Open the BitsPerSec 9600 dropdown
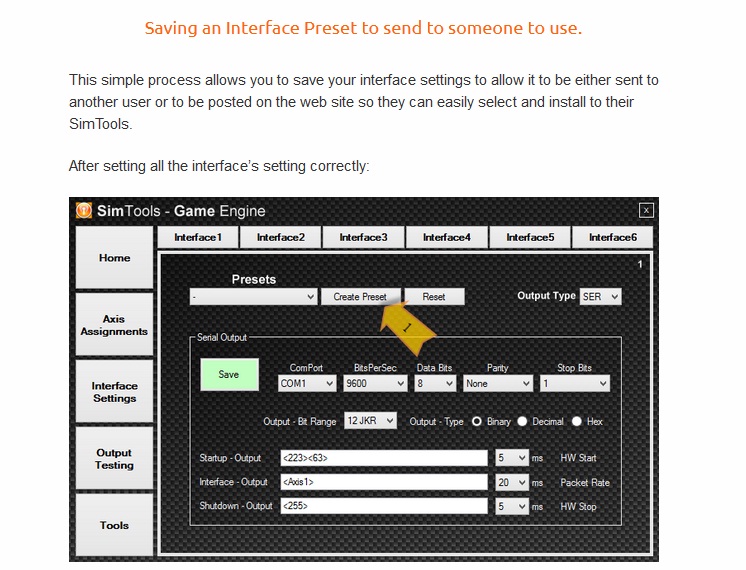 point(375,383)
